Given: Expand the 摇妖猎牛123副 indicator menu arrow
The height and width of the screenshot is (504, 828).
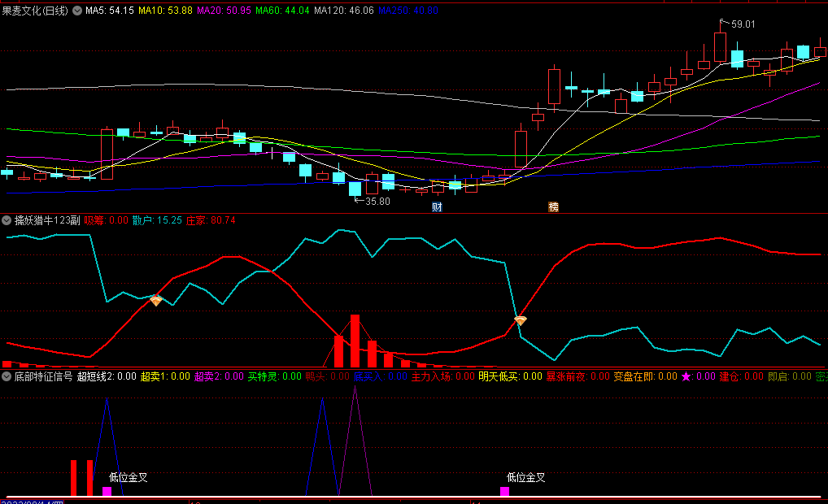Looking at the screenshot, I should (x=7, y=220).
